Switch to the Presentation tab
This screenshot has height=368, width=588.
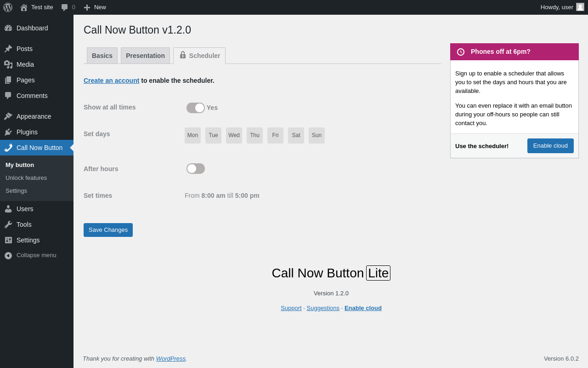pos(145,56)
